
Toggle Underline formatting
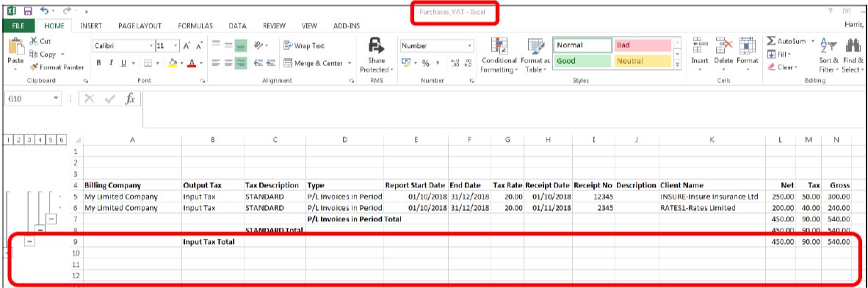pyautogui.click(x=123, y=63)
